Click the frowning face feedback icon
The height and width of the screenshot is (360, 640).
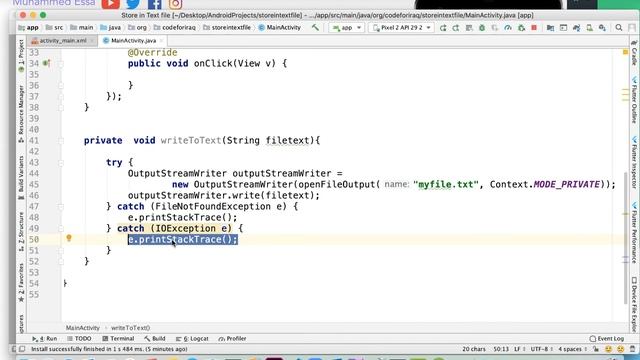tap(620, 349)
